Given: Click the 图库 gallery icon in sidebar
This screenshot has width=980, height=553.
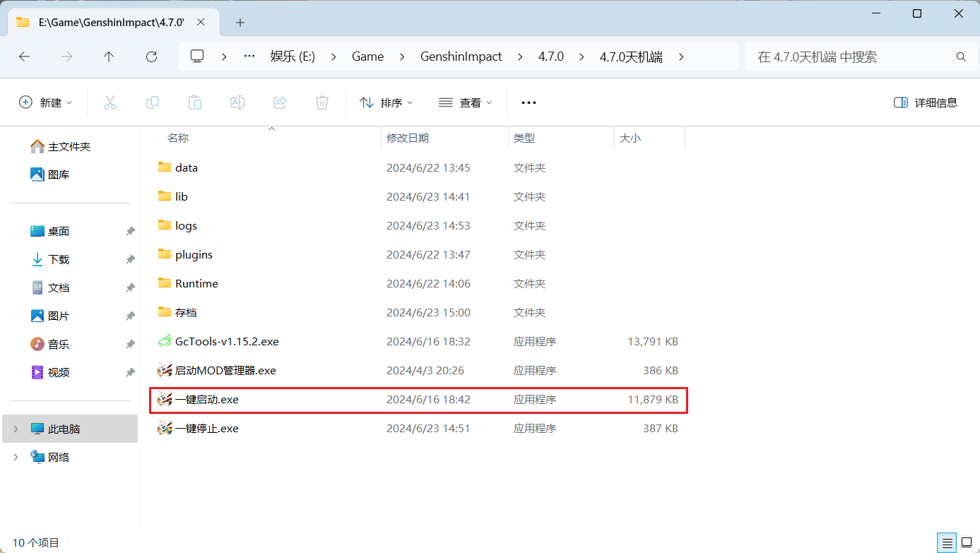Looking at the screenshot, I should click(x=37, y=174).
